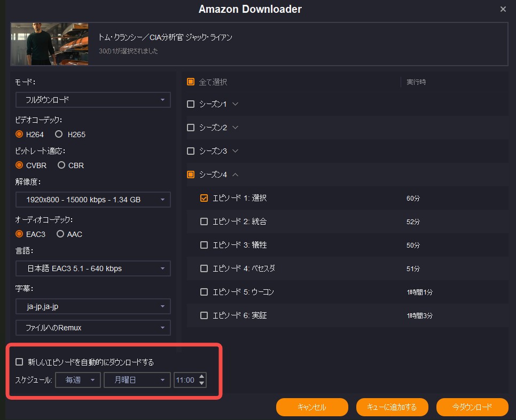Close the Amazon Downloader dialog
The height and width of the screenshot is (420, 516).
(x=503, y=9)
